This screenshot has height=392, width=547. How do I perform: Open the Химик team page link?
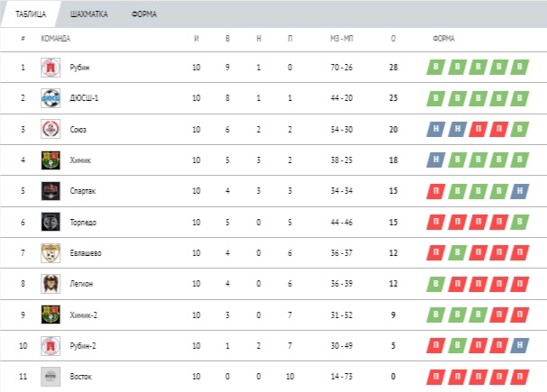80,160
